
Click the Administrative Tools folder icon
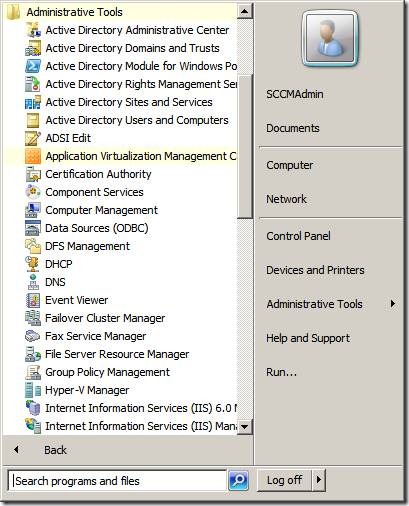[13, 12]
